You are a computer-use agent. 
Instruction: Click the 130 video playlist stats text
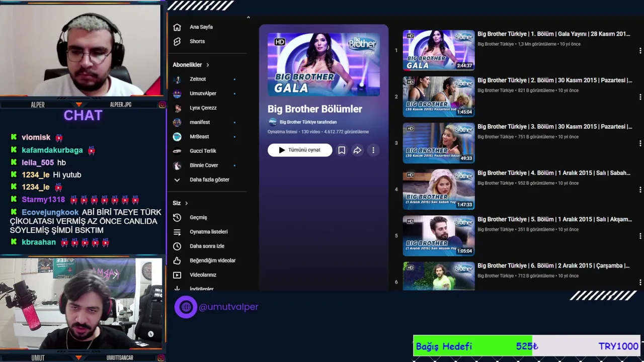point(318,132)
